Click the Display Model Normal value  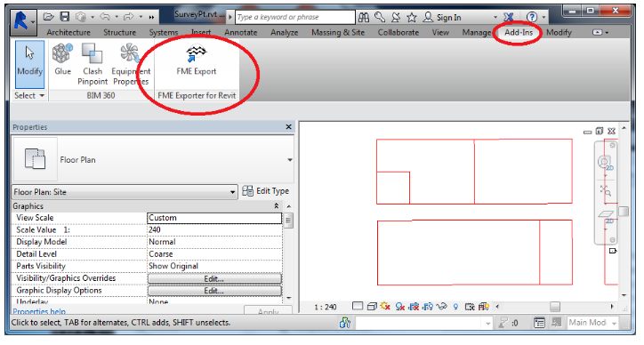coord(214,242)
